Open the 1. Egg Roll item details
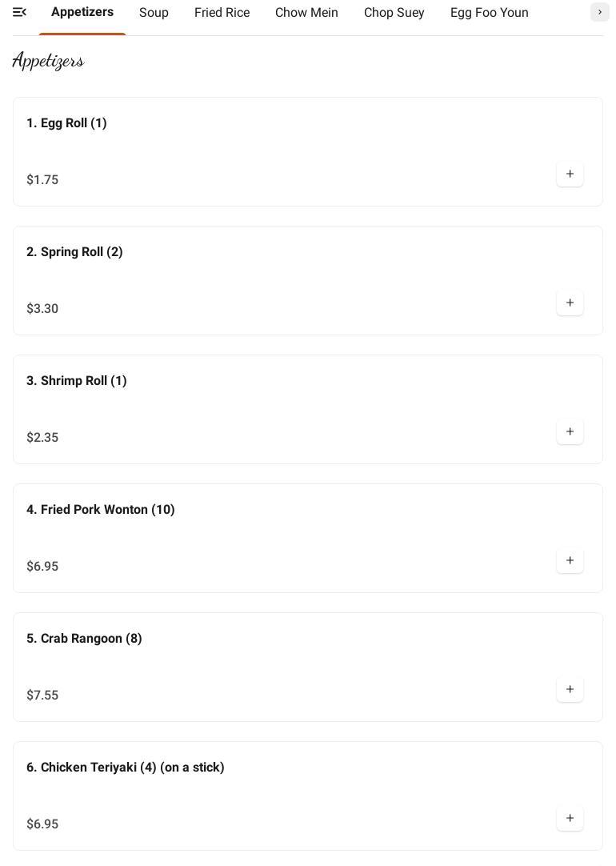Viewport: 616px width, 866px height. click(x=66, y=123)
